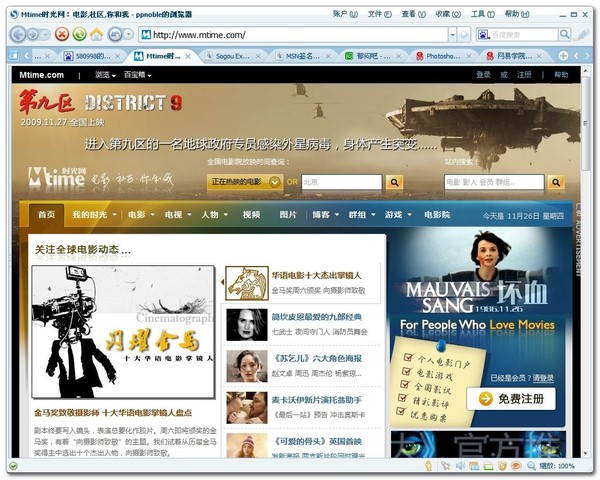The image size is (600, 480).
Task: Click the shield security icon in status bar
Action: [502, 466]
